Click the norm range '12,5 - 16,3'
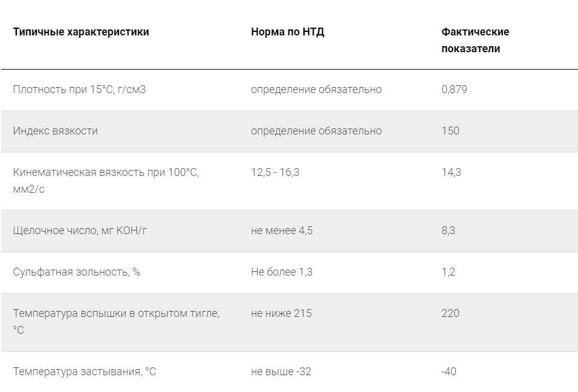The image size is (578, 392). [275, 172]
